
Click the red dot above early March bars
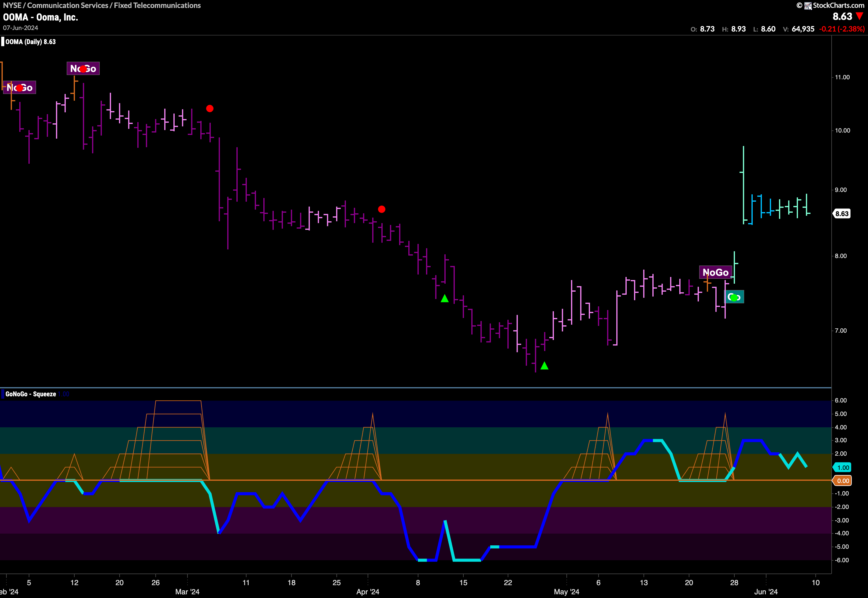210,109
